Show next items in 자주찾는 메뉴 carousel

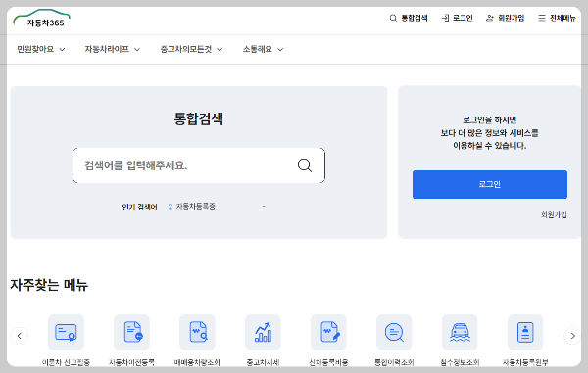tap(572, 336)
